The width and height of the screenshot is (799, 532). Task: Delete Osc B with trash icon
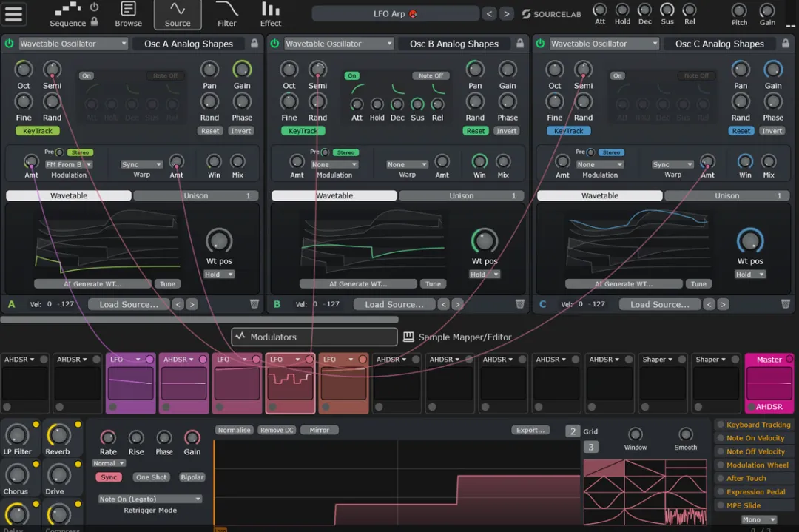(x=520, y=304)
